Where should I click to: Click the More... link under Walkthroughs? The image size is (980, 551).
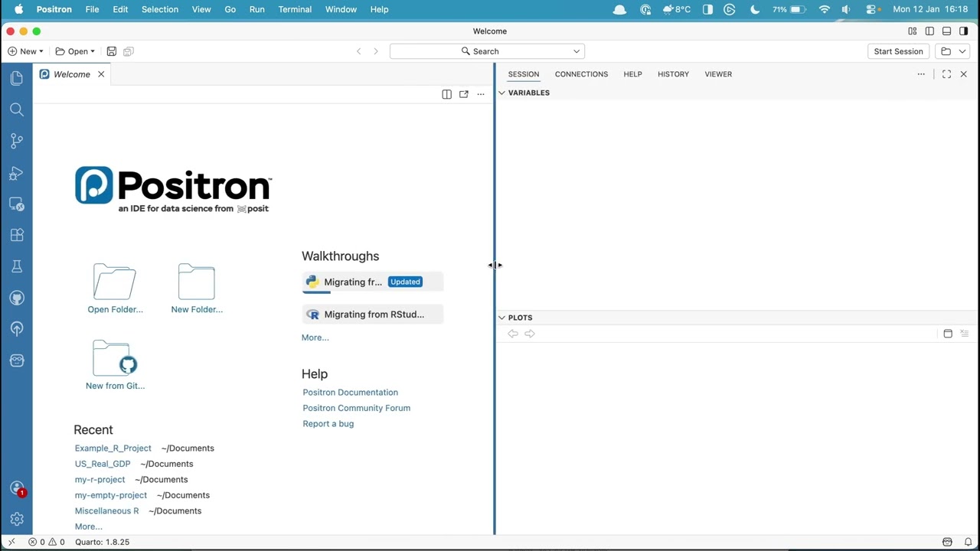point(315,337)
